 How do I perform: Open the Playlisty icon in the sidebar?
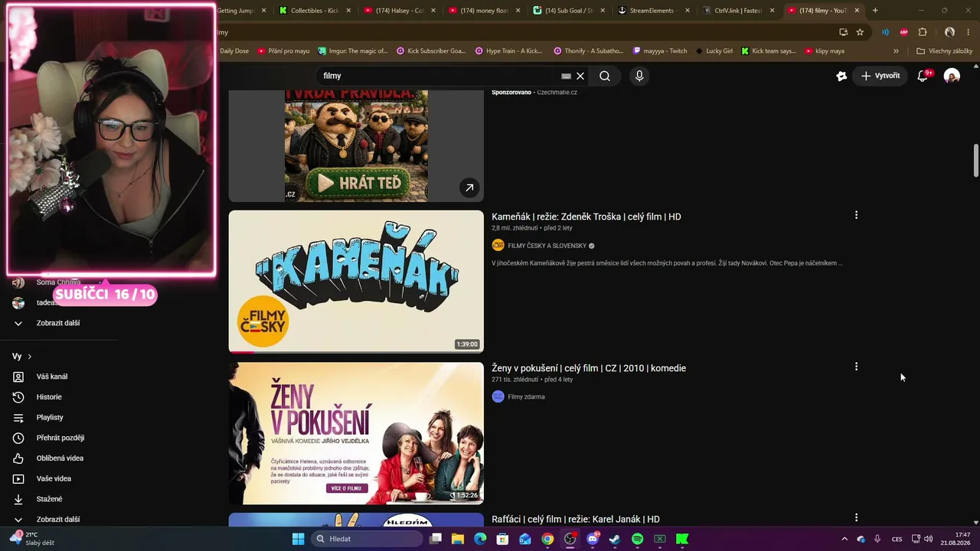coord(18,418)
